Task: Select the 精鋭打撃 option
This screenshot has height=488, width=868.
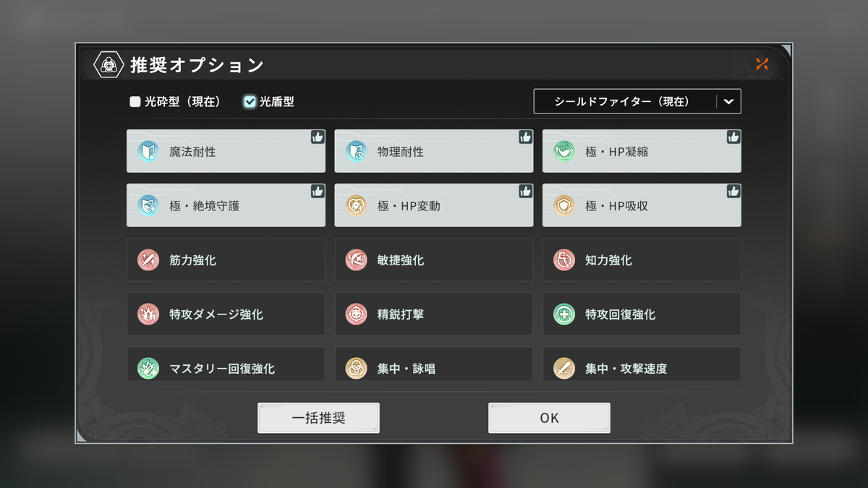Action: (x=434, y=314)
